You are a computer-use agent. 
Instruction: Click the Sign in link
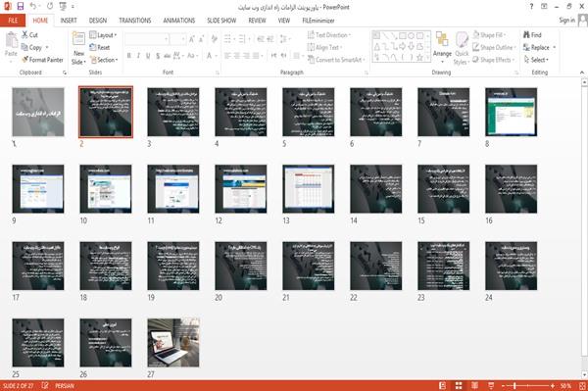(566, 21)
